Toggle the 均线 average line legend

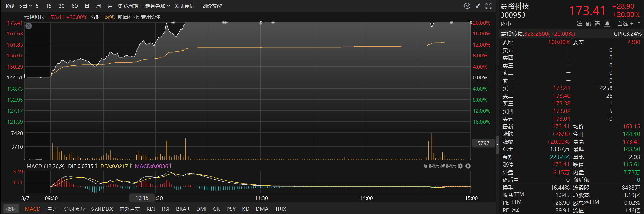coord(109,17)
